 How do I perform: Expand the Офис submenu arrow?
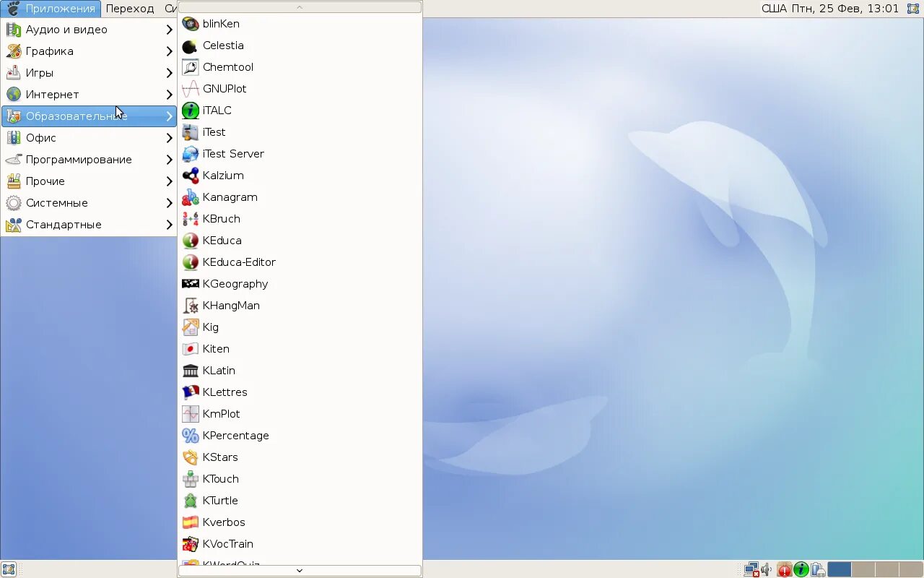170,138
